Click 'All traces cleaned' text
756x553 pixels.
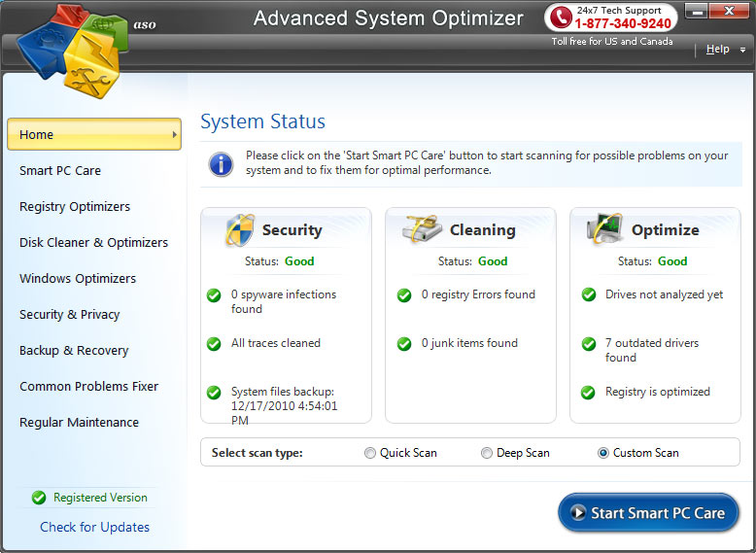(276, 343)
